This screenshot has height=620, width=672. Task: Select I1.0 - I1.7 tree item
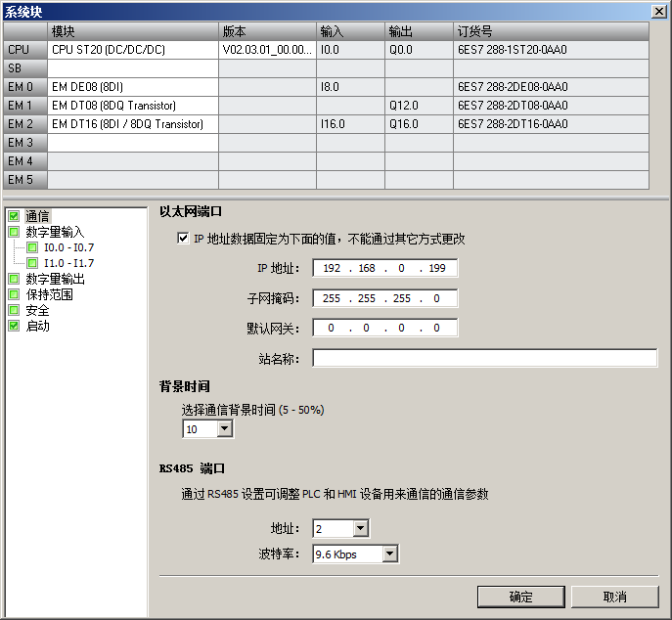tap(69, 263)
